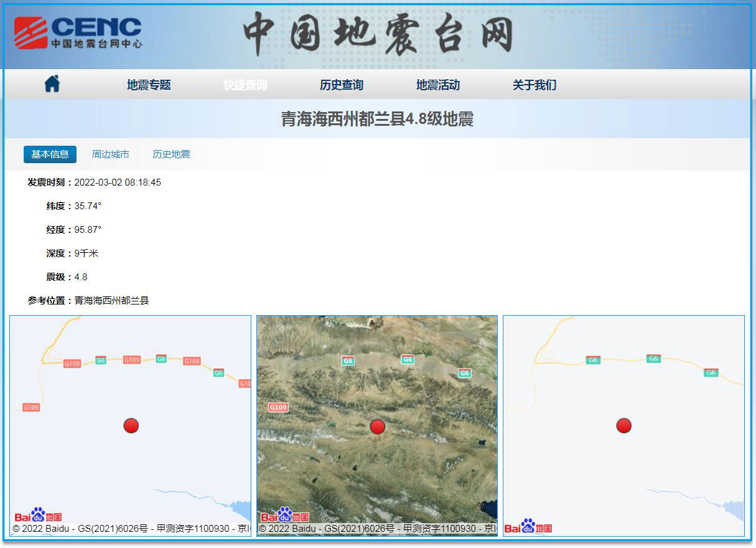Viewport: 756px width, 548px height.
Task: Open the 历史查询 menu
Action: (342, 85)
